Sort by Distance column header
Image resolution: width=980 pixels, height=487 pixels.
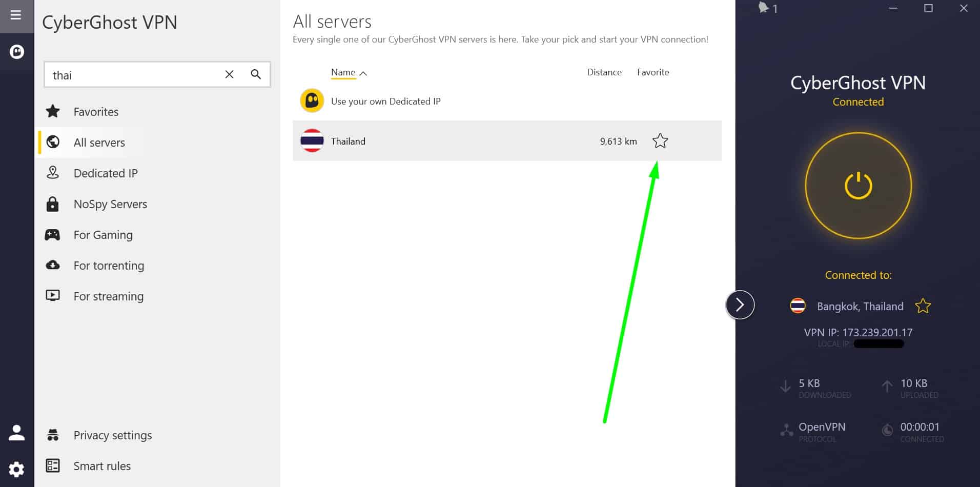point(604,72)
